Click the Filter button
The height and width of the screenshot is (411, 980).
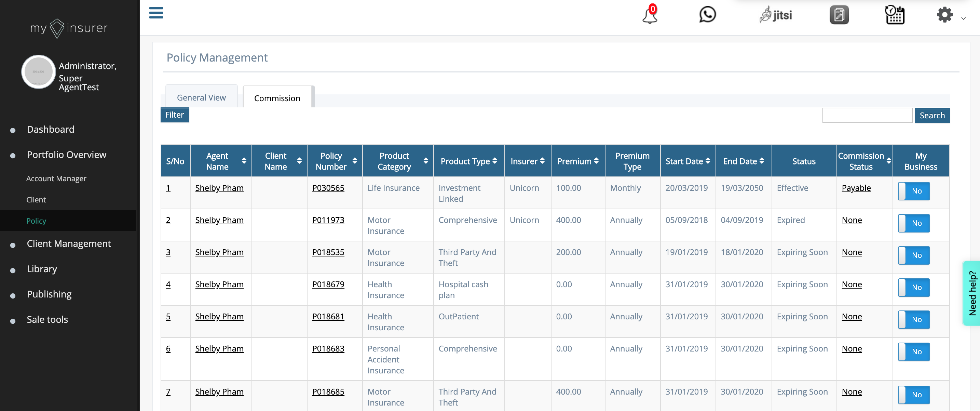pyautogui.click(x=175, y=115)
